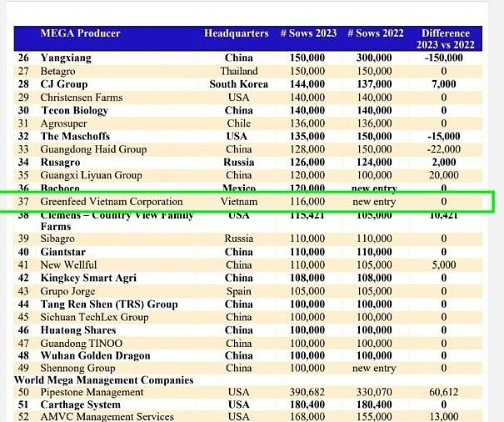
Task: Click New Wellful producer name
Action: click(x=68, y=265)
